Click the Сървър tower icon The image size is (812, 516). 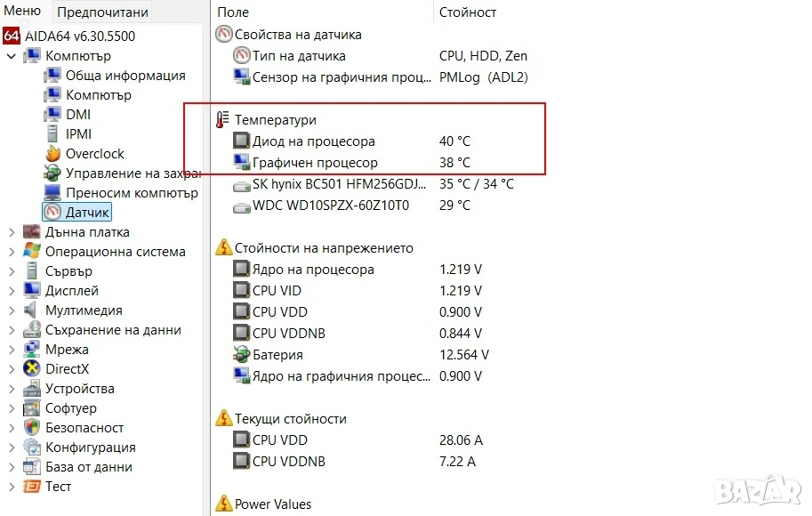click(32, 270)
